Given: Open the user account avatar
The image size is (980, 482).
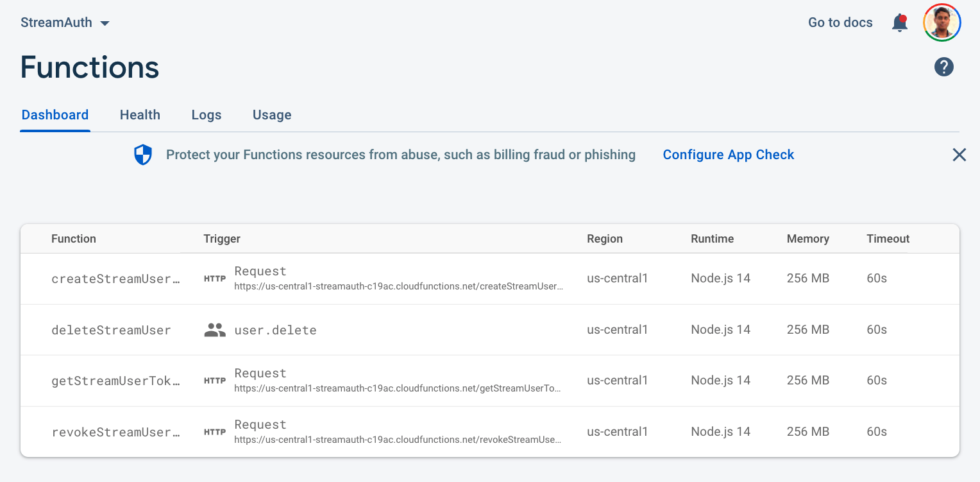Looking at the screenshot, I should pyautogui.click(x=942, y=22).
